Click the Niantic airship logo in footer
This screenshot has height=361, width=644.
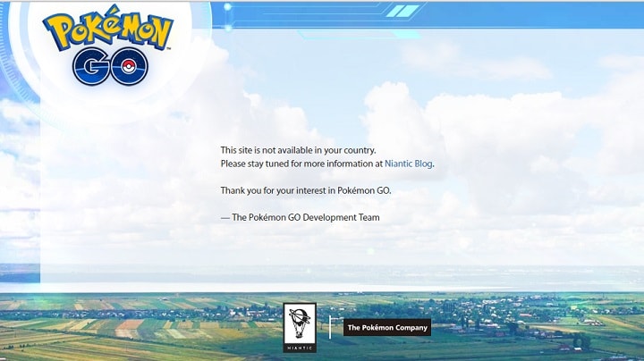coord(299,322)
